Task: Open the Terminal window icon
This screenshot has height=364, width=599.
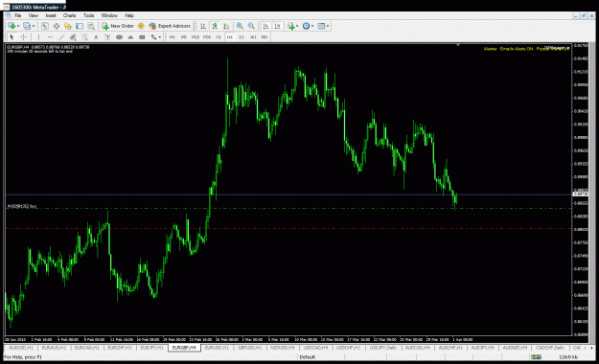Action: [x=80, y=26]
